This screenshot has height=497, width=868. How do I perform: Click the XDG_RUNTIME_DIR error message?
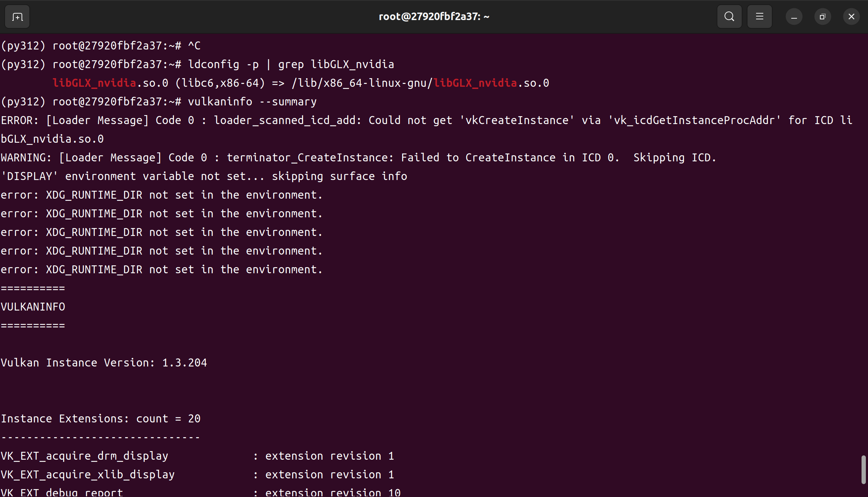pyautogui.click(x=161, y=195)
